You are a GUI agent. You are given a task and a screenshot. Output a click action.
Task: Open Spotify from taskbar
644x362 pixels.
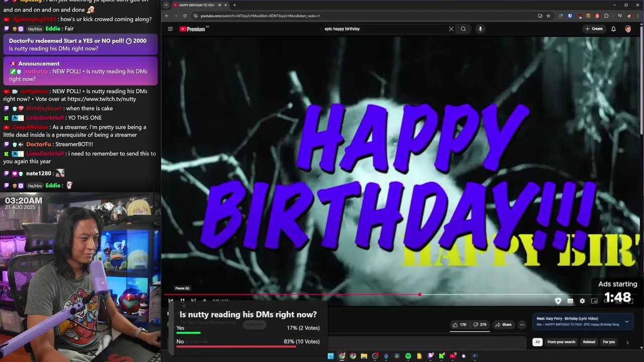408,356
